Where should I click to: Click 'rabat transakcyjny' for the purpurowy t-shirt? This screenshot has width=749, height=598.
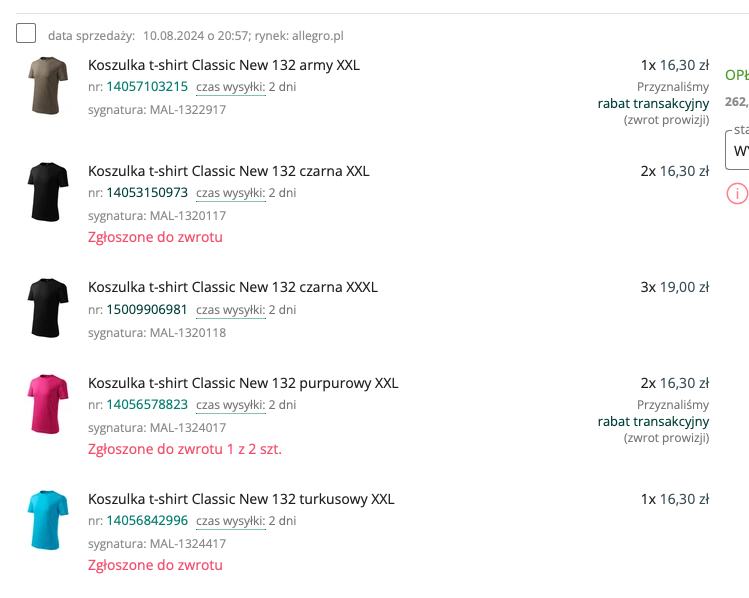tap(653, 421)
